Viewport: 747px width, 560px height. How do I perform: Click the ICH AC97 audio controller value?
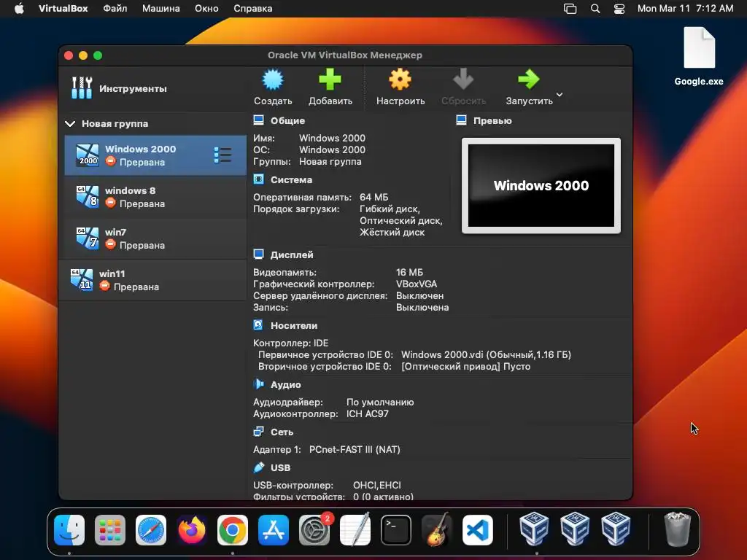coord(368,414)
